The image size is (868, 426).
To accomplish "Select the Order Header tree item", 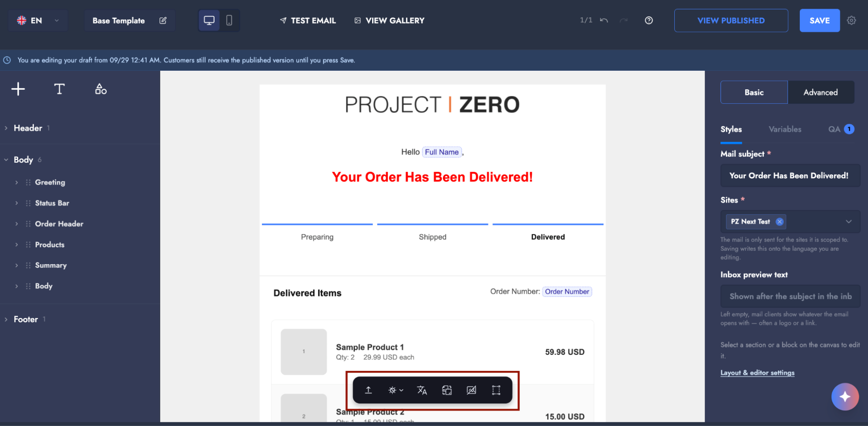I will coord(59,224).
